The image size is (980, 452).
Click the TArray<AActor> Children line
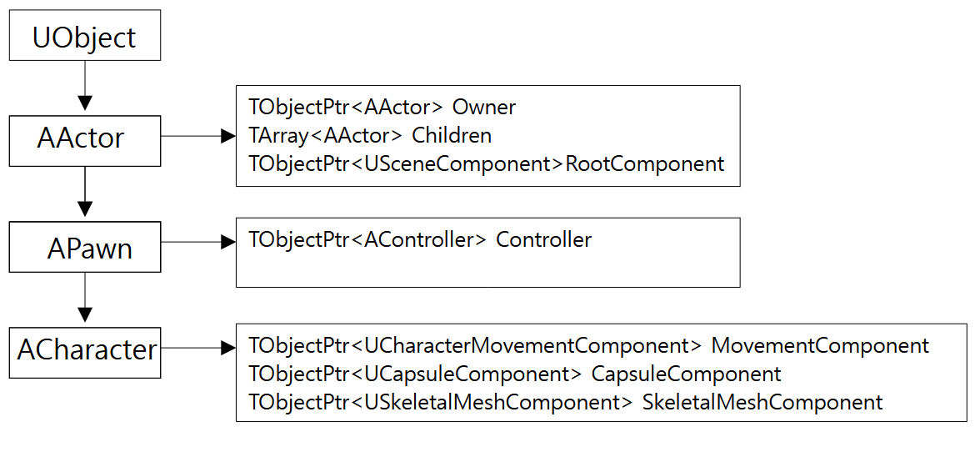369,135
